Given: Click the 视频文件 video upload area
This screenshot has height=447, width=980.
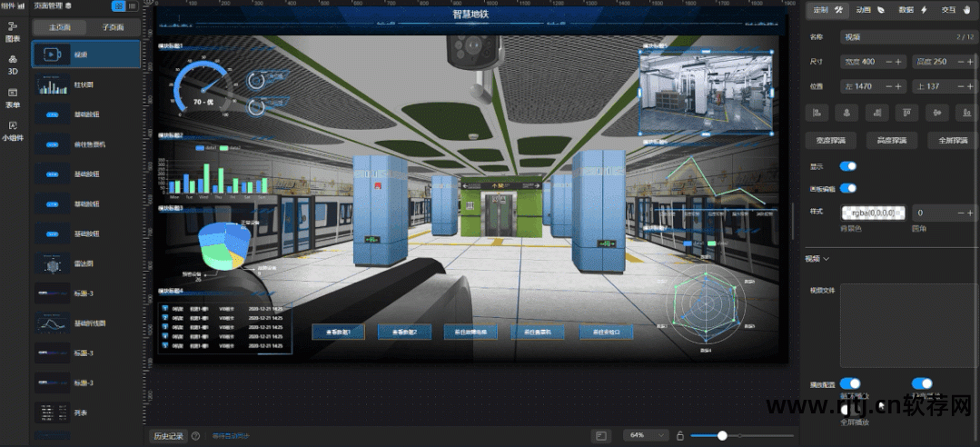Looking at the screenshot, I should pos(909,325).
